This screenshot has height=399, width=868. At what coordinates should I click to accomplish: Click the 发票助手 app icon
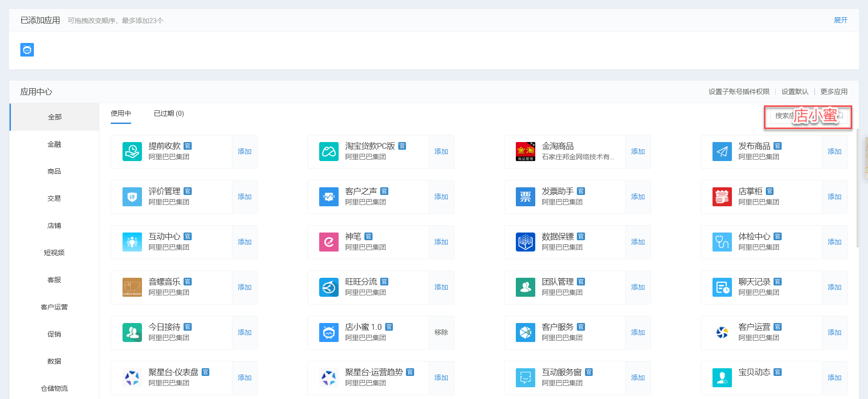(525, 197)
